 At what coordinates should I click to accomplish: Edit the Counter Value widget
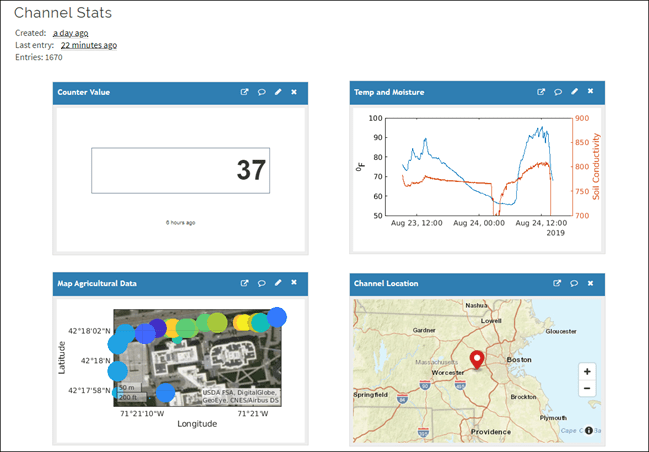[278, 92]
